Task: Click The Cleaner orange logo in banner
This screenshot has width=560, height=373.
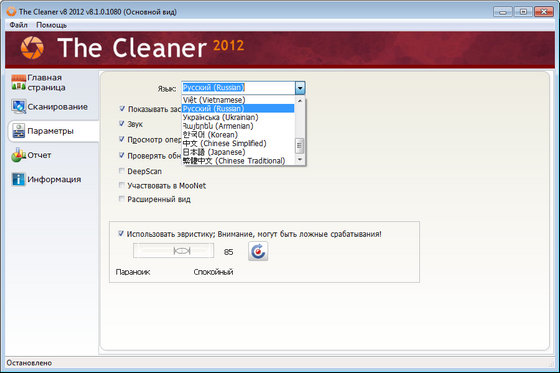Action: [x=32, y=48]
